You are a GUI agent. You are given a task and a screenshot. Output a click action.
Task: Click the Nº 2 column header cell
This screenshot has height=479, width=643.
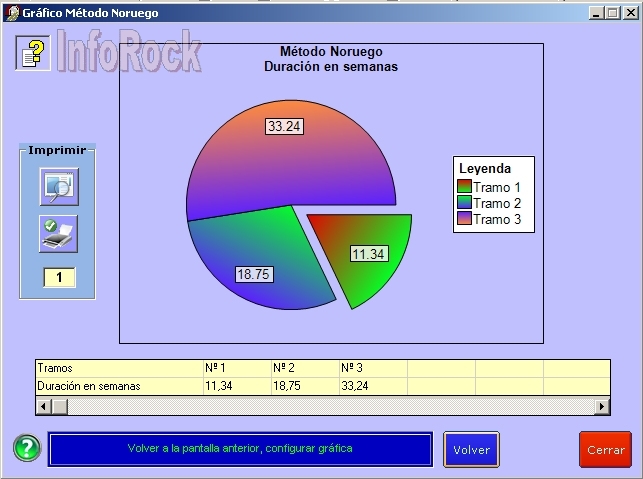[304, 368]
